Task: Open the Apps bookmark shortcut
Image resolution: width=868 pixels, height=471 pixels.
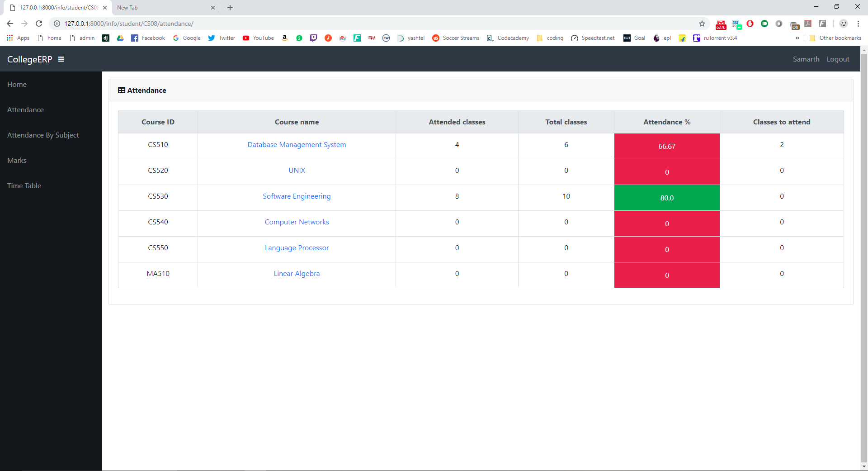Action: point(18,38)
